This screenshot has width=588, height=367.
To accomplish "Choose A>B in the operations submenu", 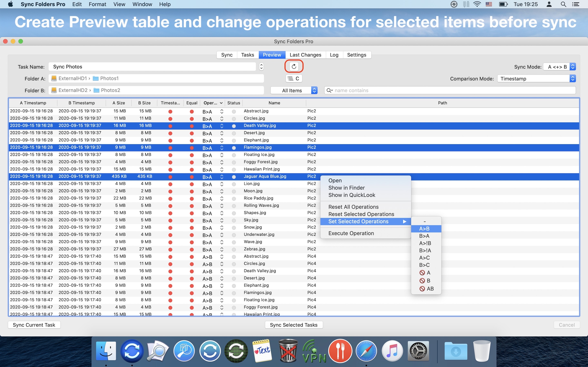I will 424,229.
